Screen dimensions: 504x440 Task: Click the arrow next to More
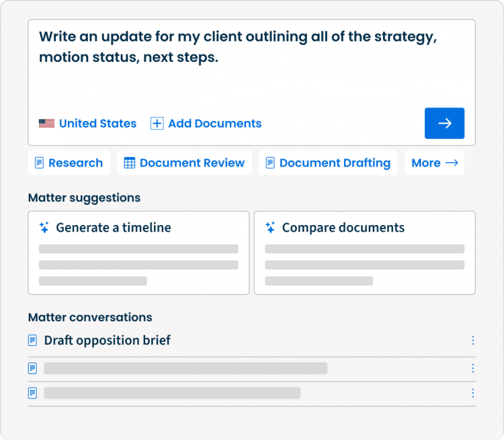(x=452, y=163)
